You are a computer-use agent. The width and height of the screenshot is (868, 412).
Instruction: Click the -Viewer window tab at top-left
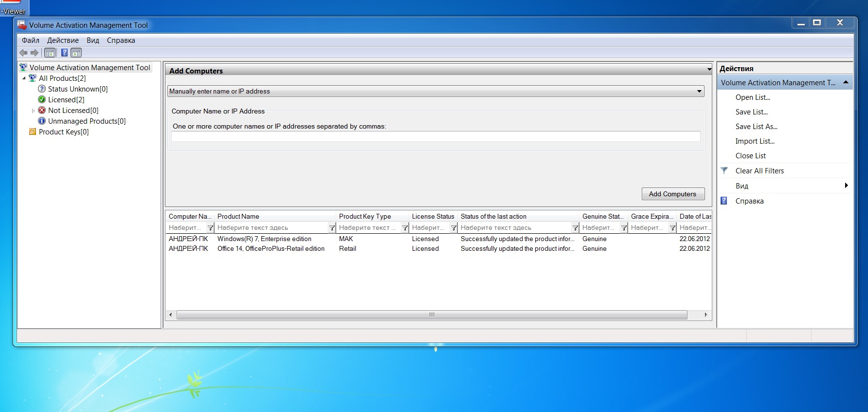pyautogui.click(x=14, y=8)
